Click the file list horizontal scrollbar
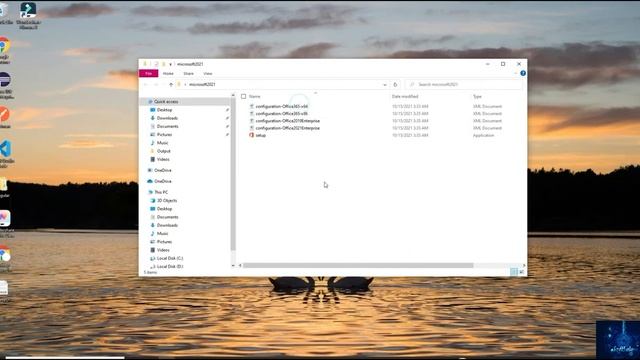 pos(358,266)
